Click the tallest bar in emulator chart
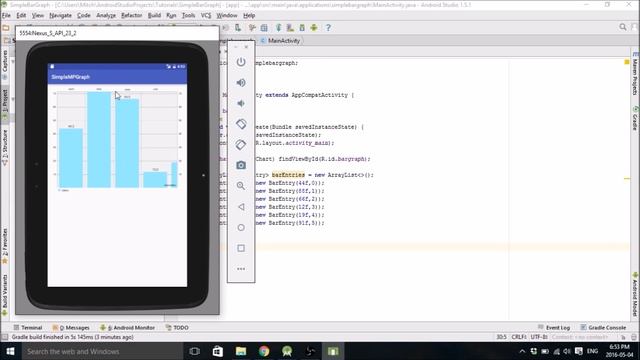Screen dimensions: 640x360 (99, 140)
